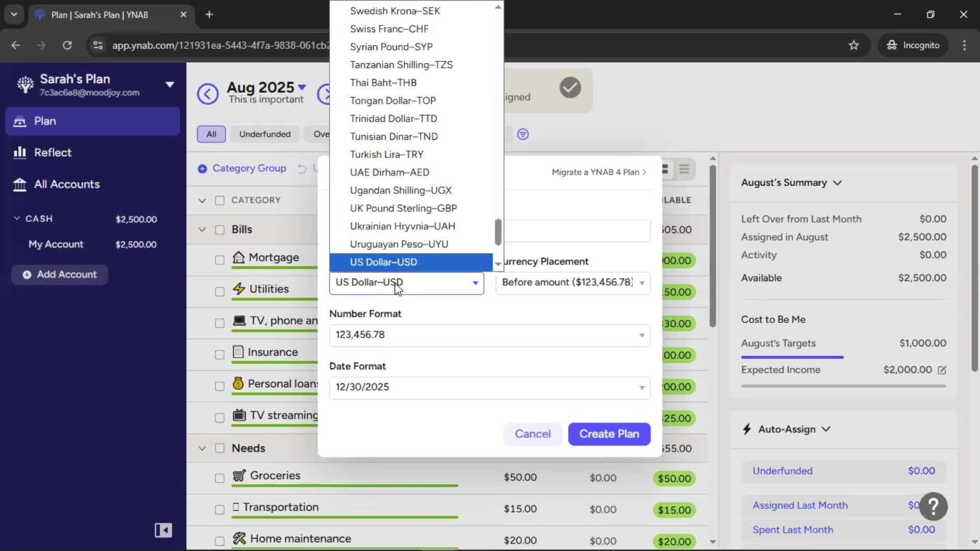Screen dimensions: 980x551
Task: Select the Underfunded filter chip
Action: pos(264,134)
